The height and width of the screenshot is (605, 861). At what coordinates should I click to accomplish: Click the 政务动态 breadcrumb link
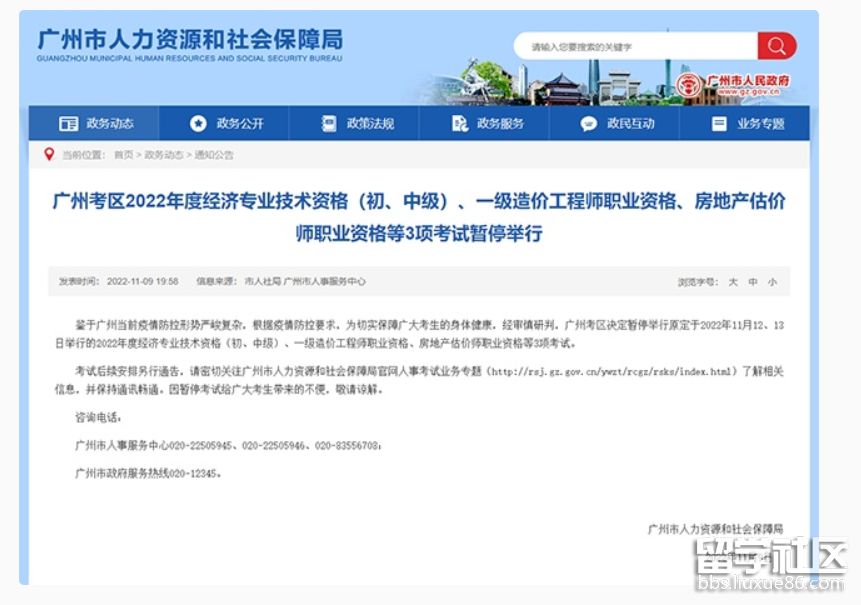click(x=164, y=155)
